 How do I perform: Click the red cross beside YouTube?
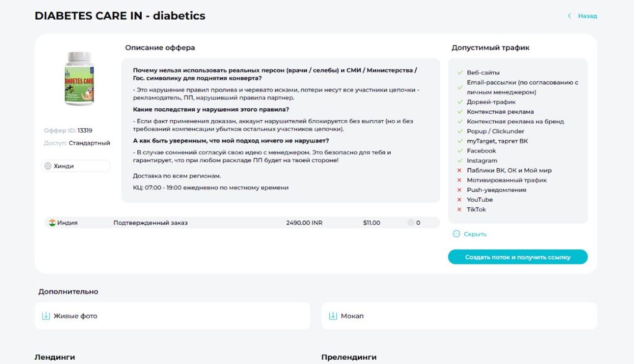(x=459, y=200)
